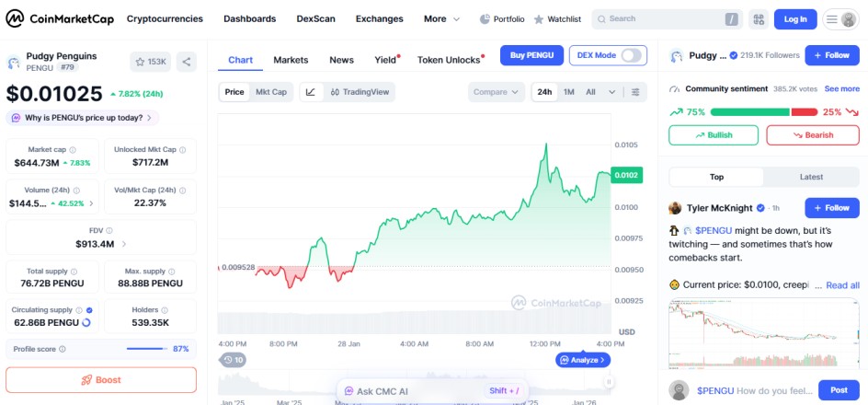Open Cryptocurrencies nav menu
Screen dimensions: 868x405
pos(165,18)
